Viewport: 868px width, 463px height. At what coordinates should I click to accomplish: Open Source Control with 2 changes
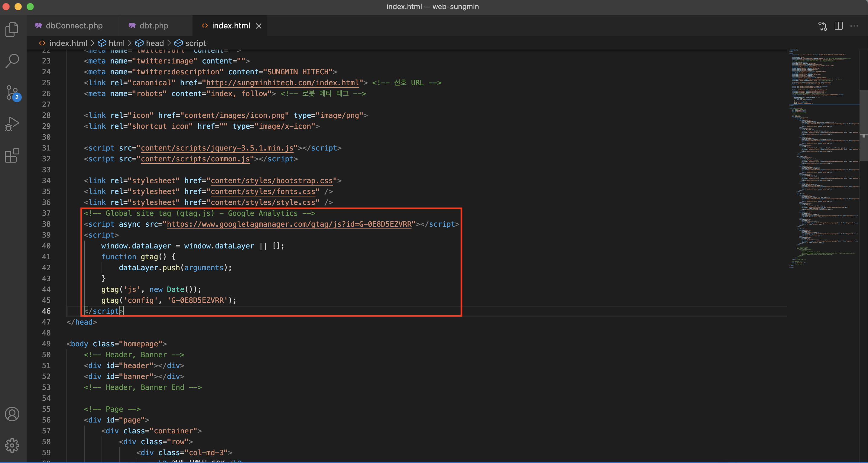[x=12, y=92]
